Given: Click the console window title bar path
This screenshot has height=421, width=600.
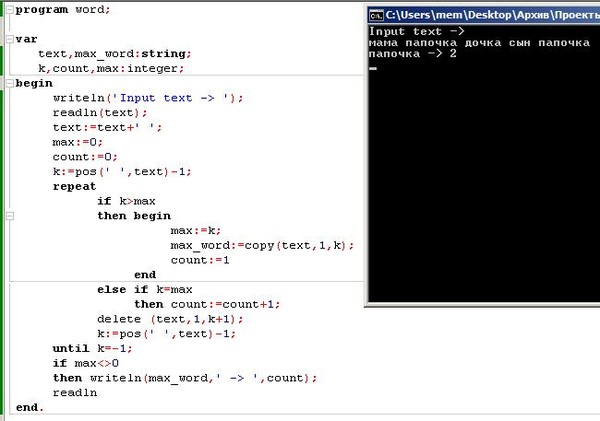Looking at the screenshot, I should tap(492, 14).
